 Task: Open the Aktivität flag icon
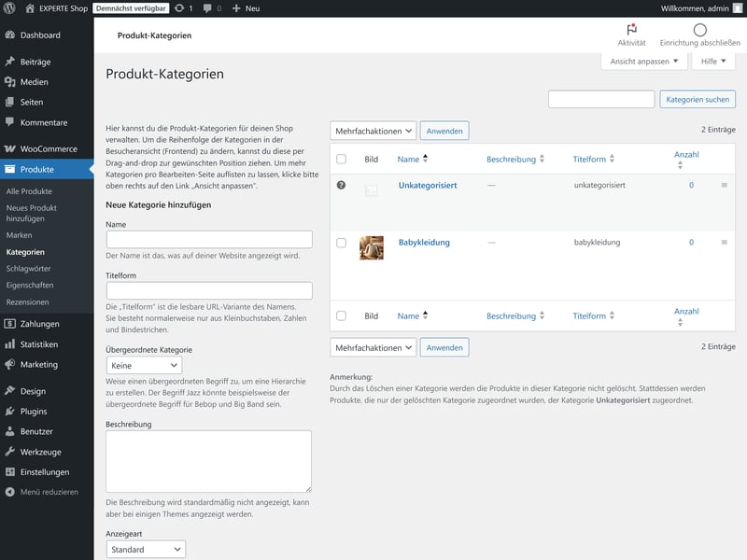pyautogui.click(x=631, y=30)
